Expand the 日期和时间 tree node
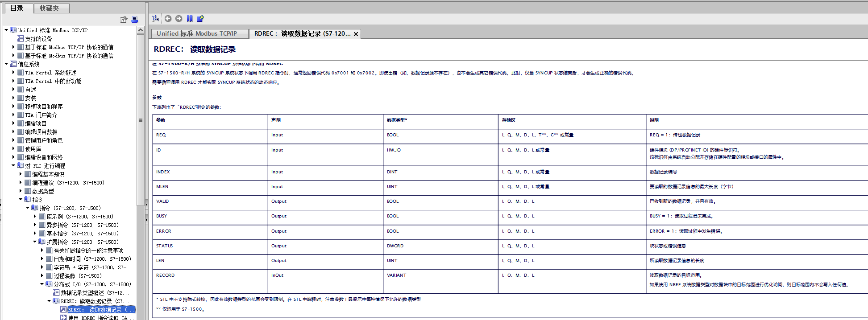The image size is (868, 320). tap(42, 259)
